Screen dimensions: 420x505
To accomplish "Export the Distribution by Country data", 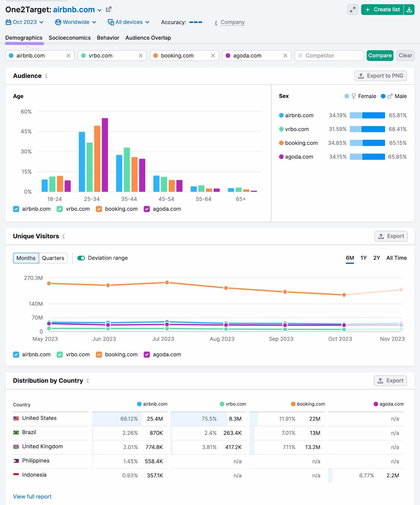I will pos(390,381).
